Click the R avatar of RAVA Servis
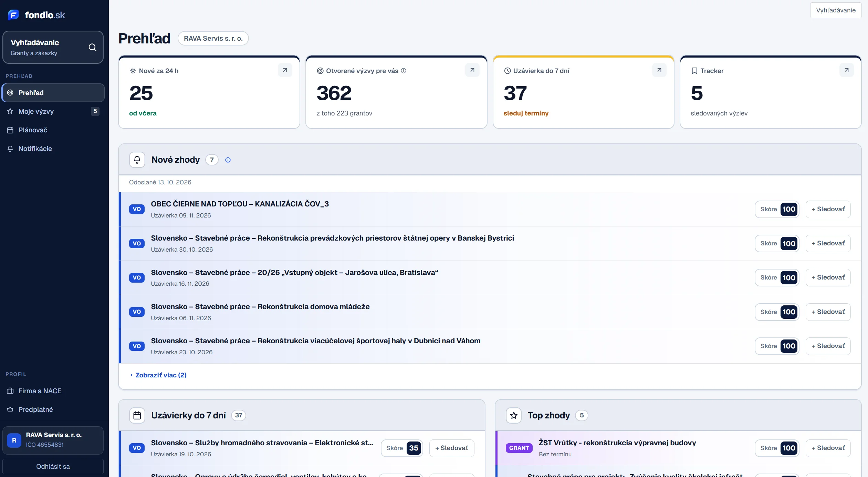The height and width of the screenshot is (477, 868). (x=14, y=440)
